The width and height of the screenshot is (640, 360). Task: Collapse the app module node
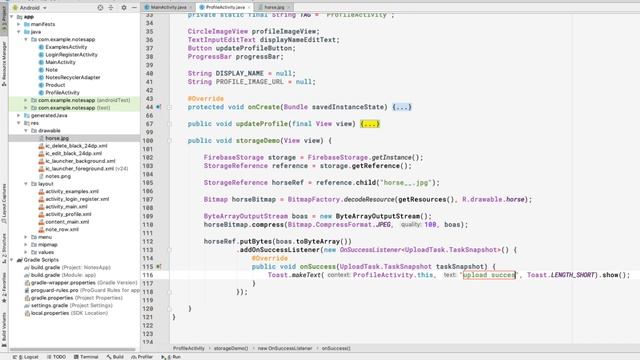(x=12, y=17)
